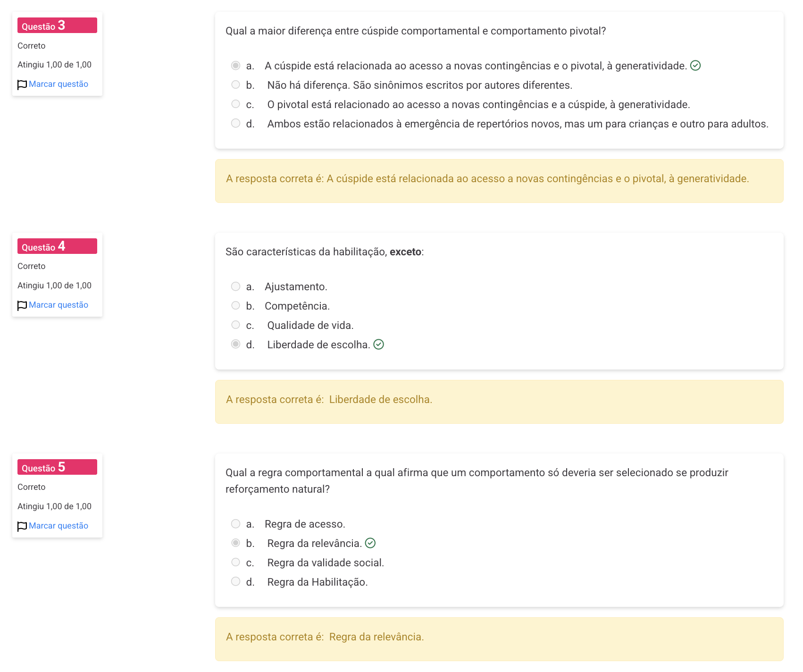This screenshot has width=803, height=672.
Task: Click green checkmark beside Regra da relevância
Action: (370, 543)
